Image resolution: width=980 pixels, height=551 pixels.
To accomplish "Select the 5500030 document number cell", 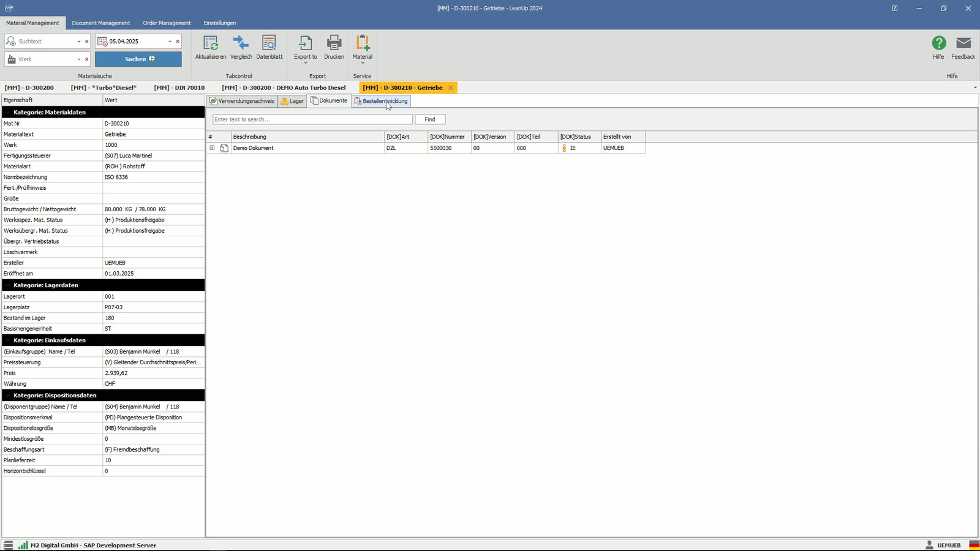I will [x=450, y=148].
